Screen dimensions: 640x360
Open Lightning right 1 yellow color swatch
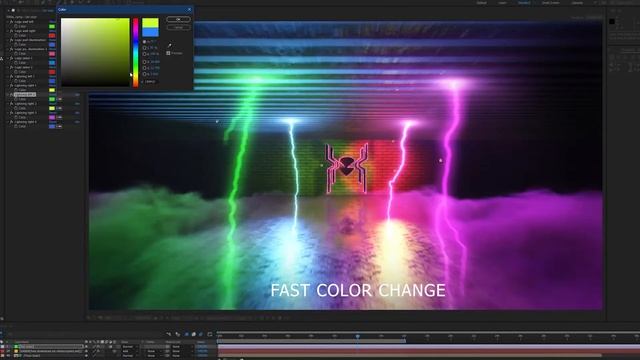[52, 90]
